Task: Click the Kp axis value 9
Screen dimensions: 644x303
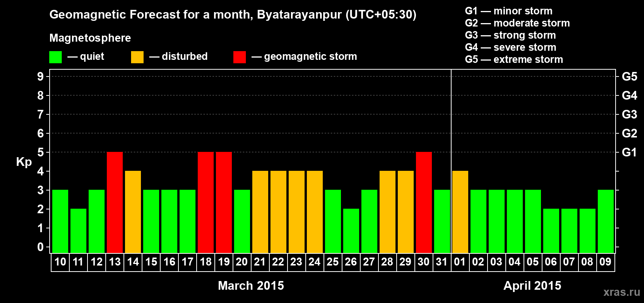Action: [41, 77]
